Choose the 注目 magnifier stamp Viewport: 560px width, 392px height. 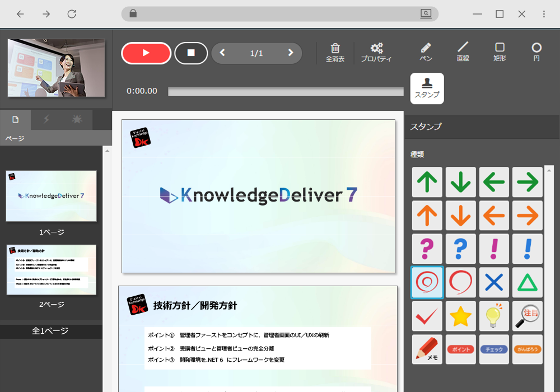pyautogui.click(x=528, y=316)
